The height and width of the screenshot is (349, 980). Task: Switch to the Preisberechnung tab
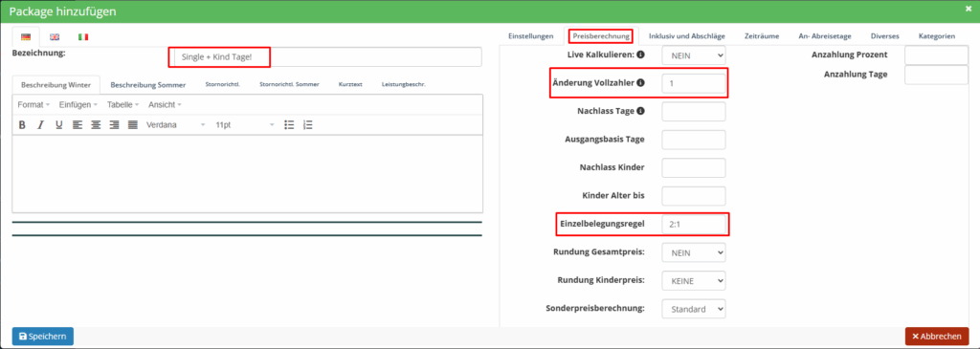coord(601,36)
